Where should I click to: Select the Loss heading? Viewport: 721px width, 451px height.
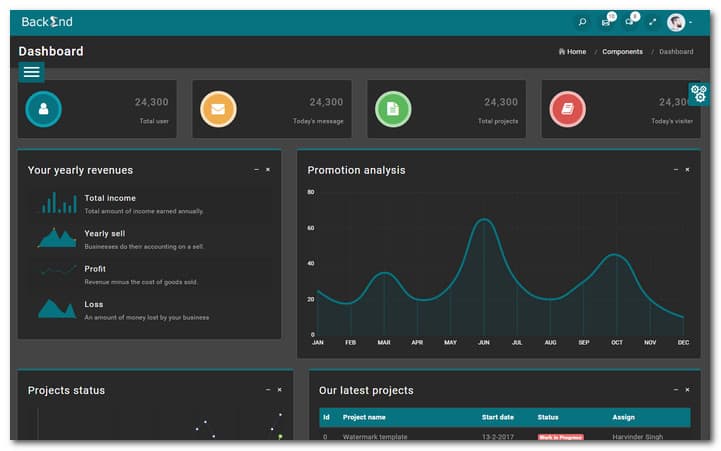(93, 304)
